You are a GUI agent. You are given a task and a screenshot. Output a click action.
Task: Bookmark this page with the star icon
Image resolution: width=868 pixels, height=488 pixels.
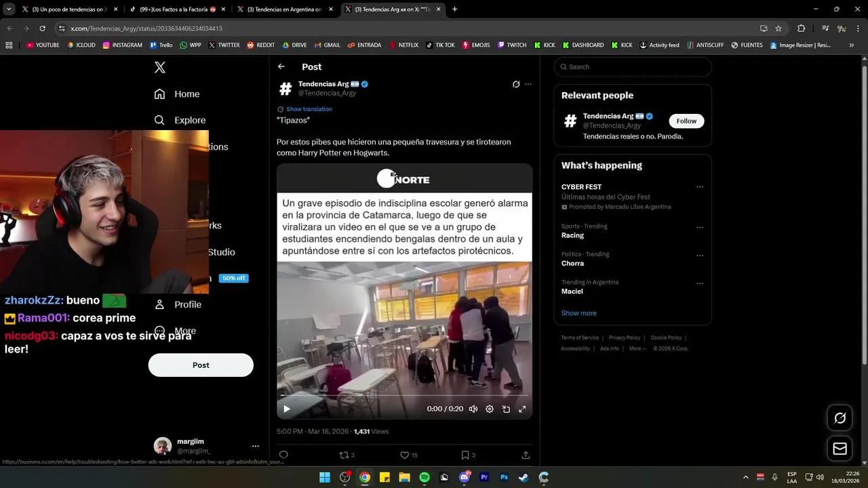[x=778, y=28]
